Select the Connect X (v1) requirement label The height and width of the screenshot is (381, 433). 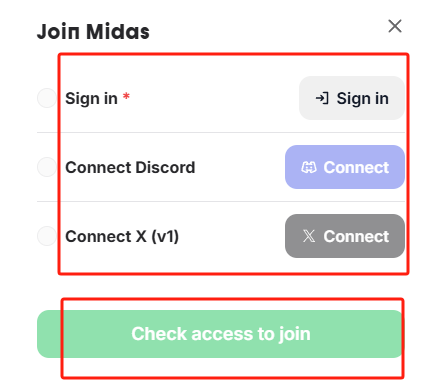click(122, 237)
